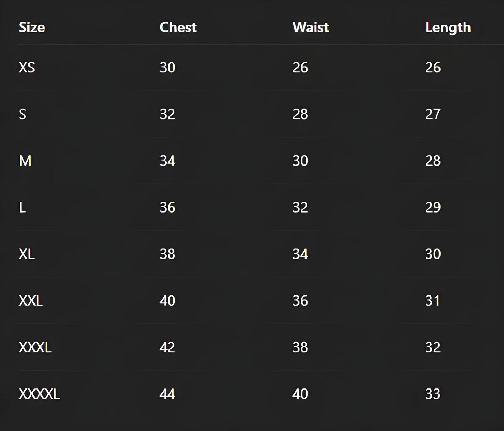The height and width of the screenshot is (431, 504).
Task: Click the length value 33 for XXXXL
Action: [433, 394]
